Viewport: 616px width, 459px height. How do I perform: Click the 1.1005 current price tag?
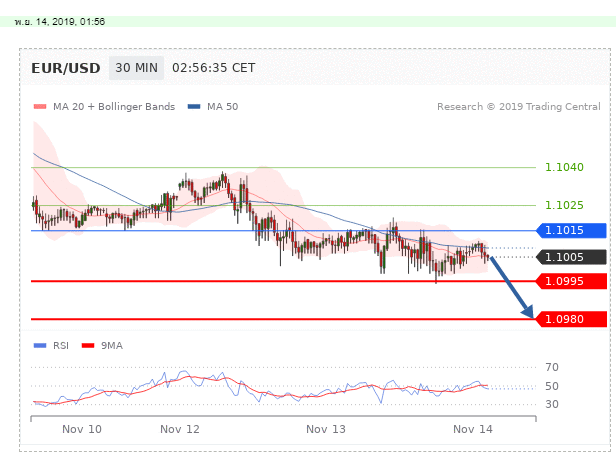point(571,257)
